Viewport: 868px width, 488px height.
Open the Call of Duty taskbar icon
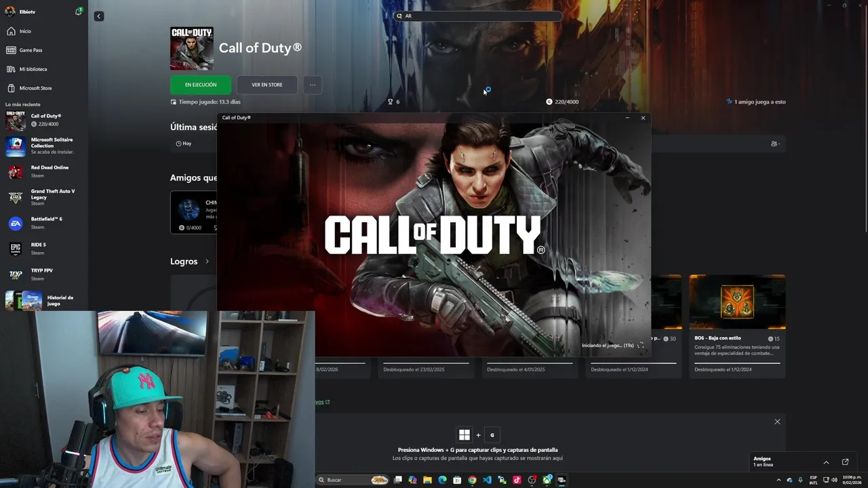coord(561,480)
